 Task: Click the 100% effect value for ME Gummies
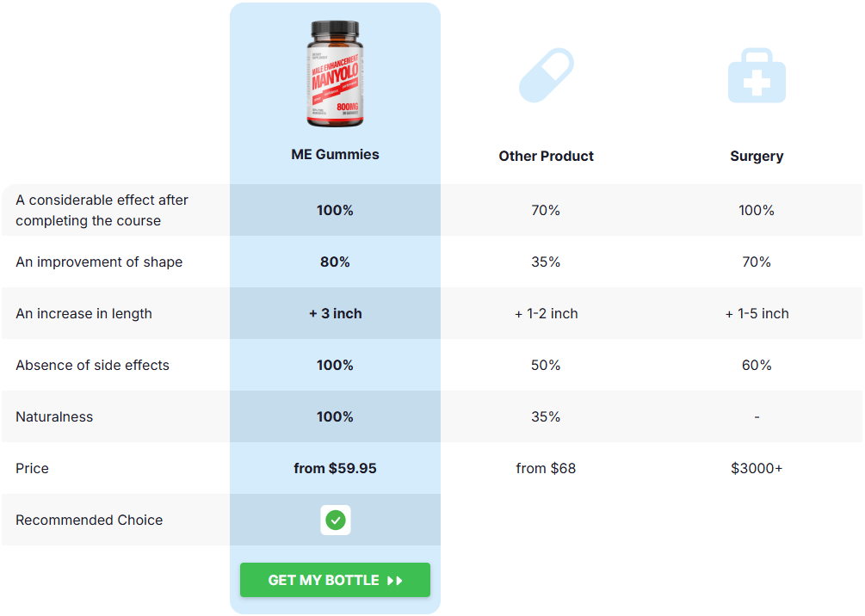pyautogui.click(x=335, y=209)
